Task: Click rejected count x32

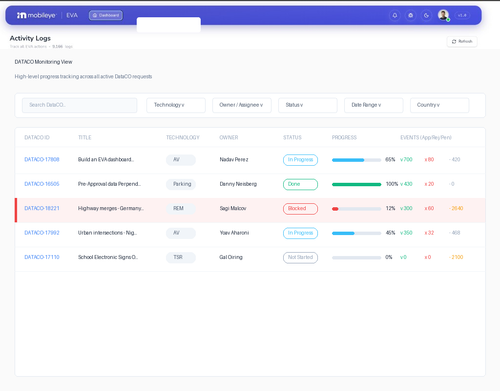Action: pyautogui.click(x=429, y=233)
